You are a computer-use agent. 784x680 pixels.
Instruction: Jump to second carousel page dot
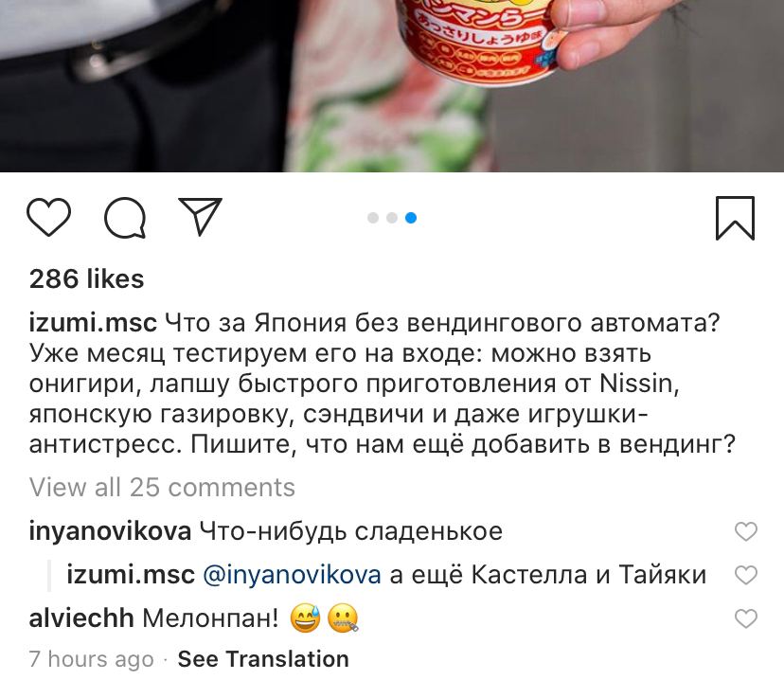click(x=392, y=218)
